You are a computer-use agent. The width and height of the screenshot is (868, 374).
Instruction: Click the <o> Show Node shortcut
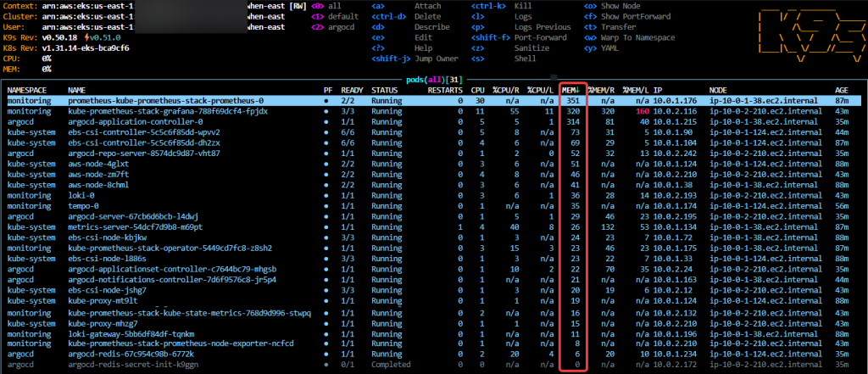click(x=612, y=6)
